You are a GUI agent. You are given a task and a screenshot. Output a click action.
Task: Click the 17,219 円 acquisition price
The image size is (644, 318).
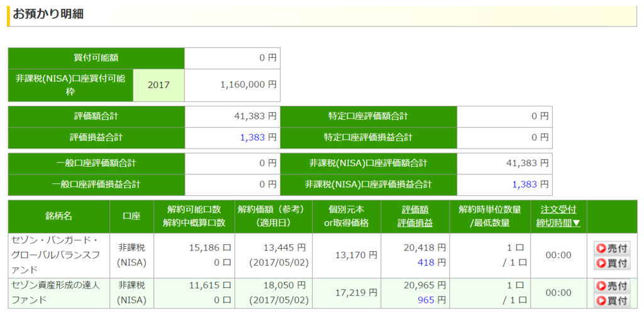[x=356, y=292]
